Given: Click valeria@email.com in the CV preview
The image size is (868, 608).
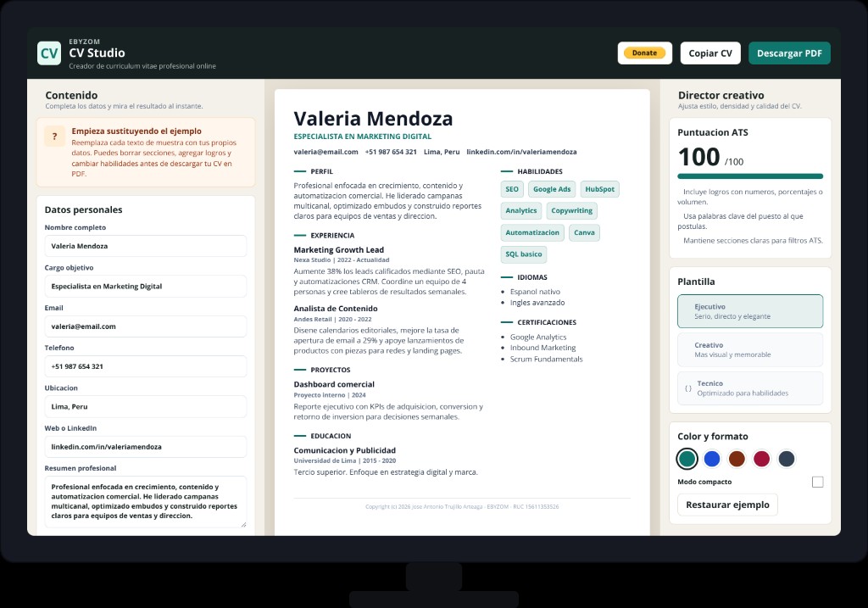Looking at the screenshot, I should [x=325, y=152].
